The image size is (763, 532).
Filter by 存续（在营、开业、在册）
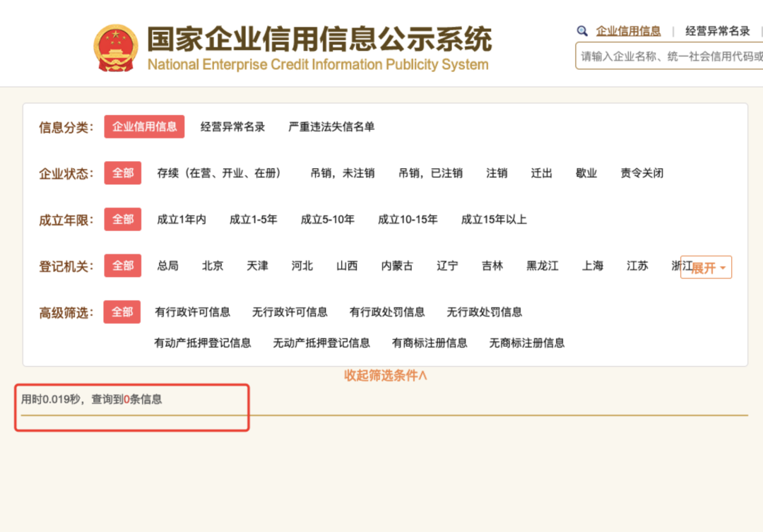pos(219,173)
